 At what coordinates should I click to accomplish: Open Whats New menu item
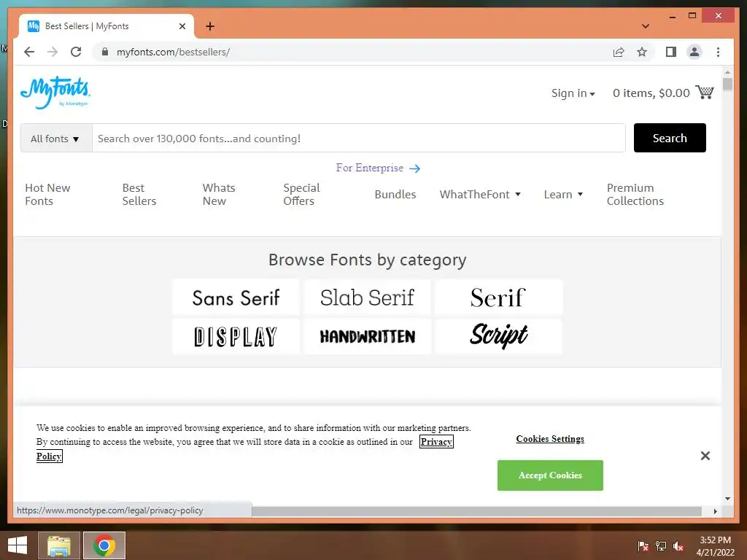pos(219,194)
